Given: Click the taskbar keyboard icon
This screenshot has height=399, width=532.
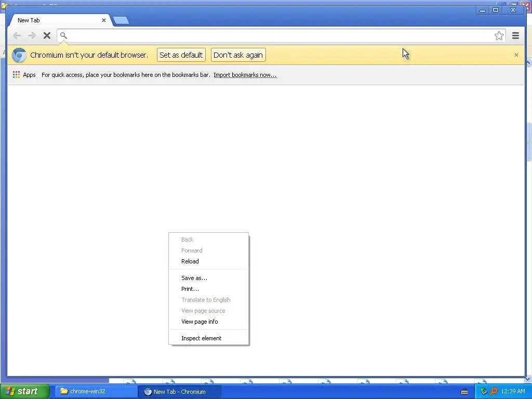Looking at the screenshot, I should [464, 392].
